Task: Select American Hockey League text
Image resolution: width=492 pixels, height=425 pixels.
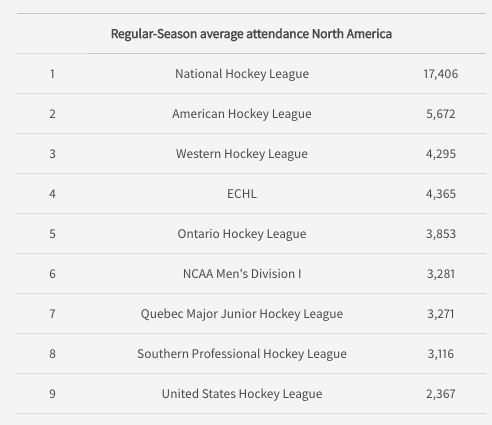Action: 242,114
